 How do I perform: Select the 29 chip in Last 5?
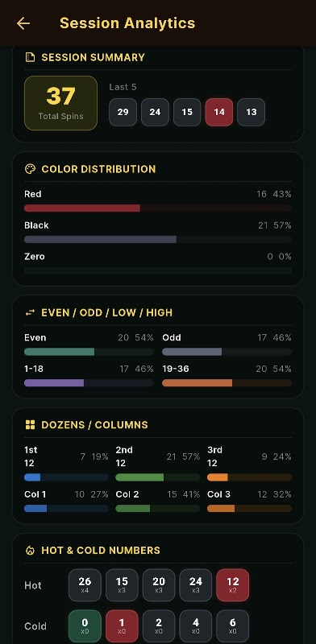[x=123, y=112]
